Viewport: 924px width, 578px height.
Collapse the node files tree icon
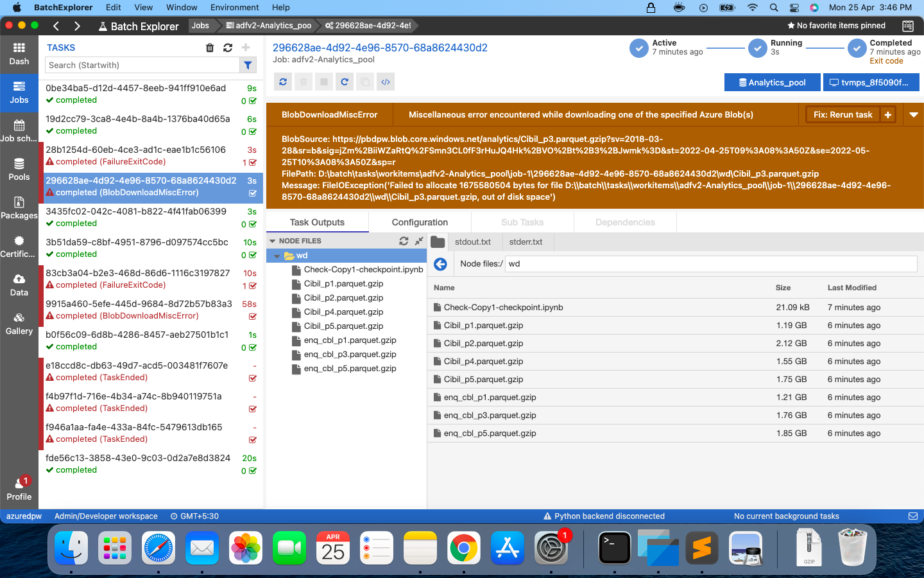[419, 241]
